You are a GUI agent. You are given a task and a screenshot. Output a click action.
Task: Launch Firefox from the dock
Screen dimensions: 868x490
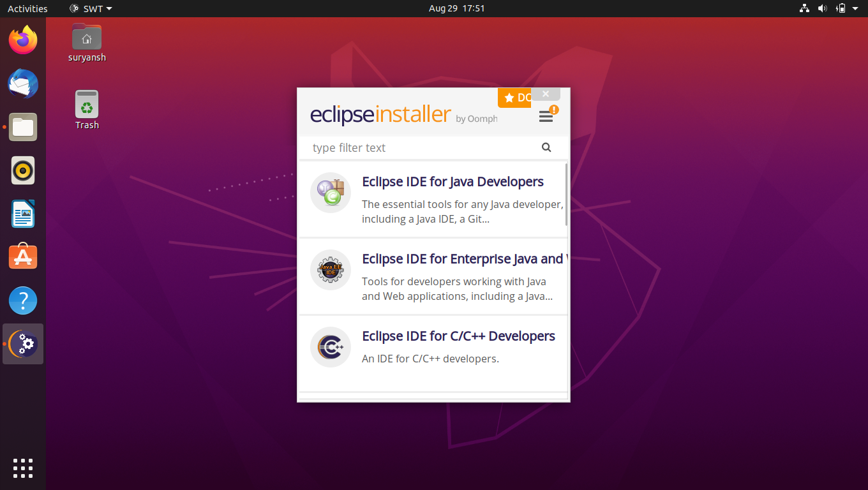point(23,40)
